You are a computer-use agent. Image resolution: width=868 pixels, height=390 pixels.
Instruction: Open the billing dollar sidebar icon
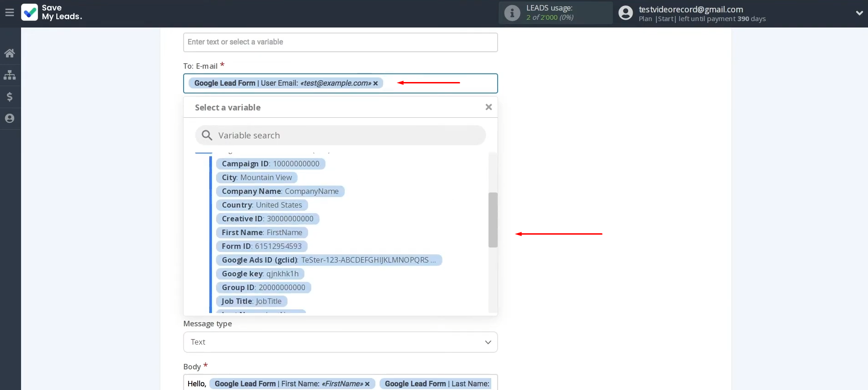point(10,97)
